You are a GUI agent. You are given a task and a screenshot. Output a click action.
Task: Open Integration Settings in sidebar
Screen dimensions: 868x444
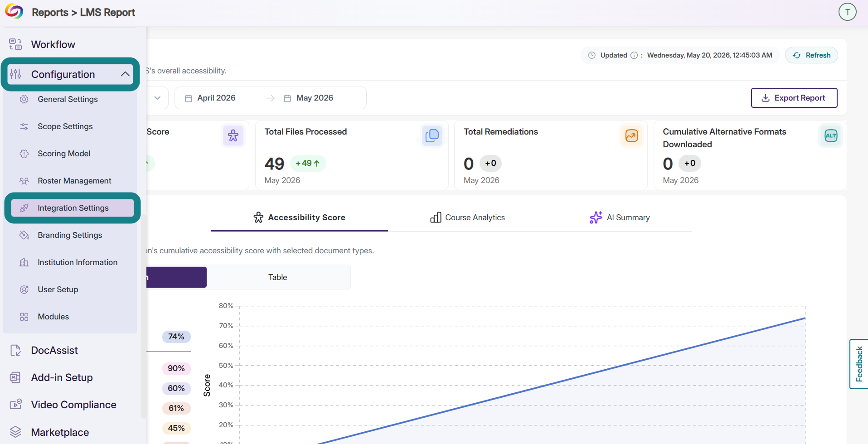pyautogui.click(x=73, y=208)
